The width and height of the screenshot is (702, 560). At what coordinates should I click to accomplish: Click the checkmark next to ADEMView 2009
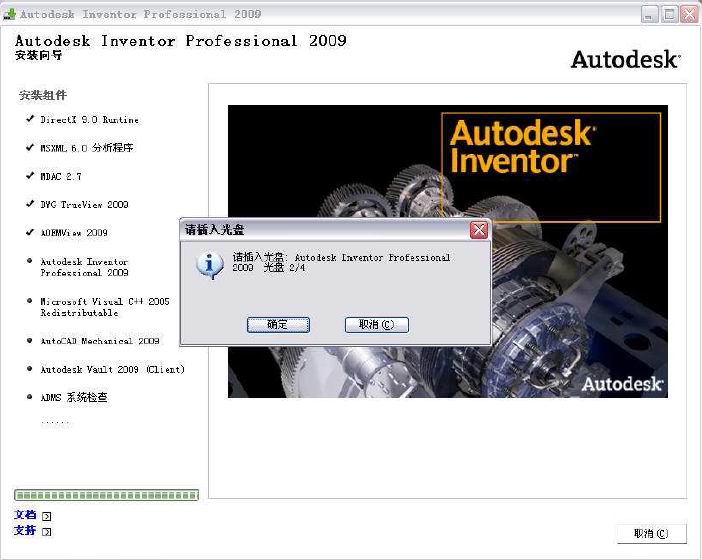click(30, 232)
